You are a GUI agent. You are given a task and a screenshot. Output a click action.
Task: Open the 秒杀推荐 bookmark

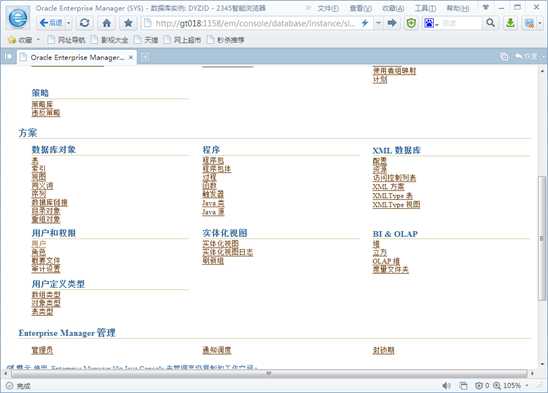point(226,40)
